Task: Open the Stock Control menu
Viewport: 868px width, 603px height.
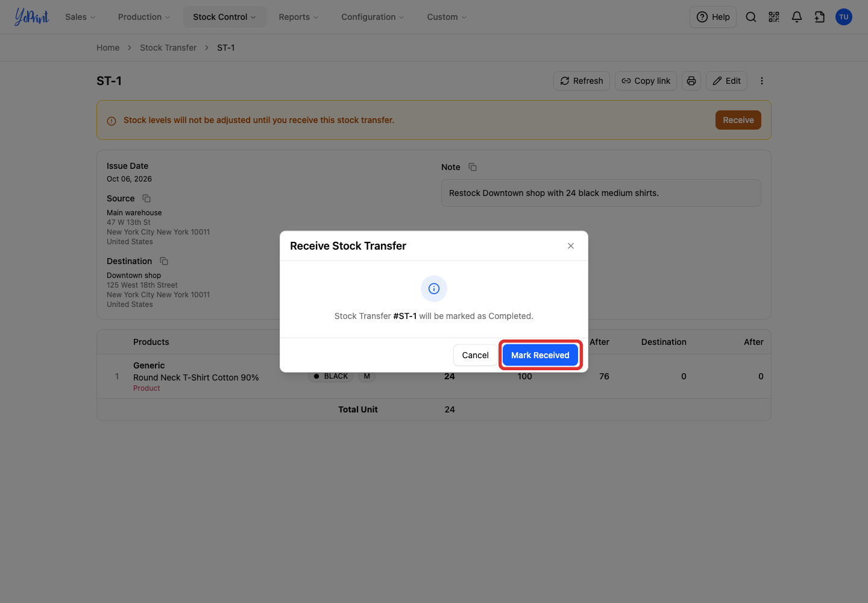Action: 224,17
